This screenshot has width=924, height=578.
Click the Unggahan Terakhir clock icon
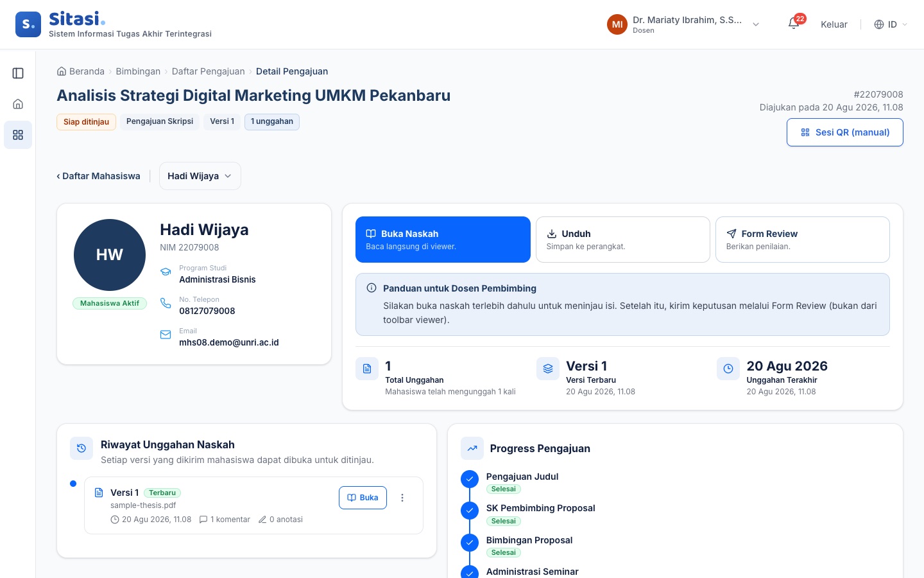[728, 369]
